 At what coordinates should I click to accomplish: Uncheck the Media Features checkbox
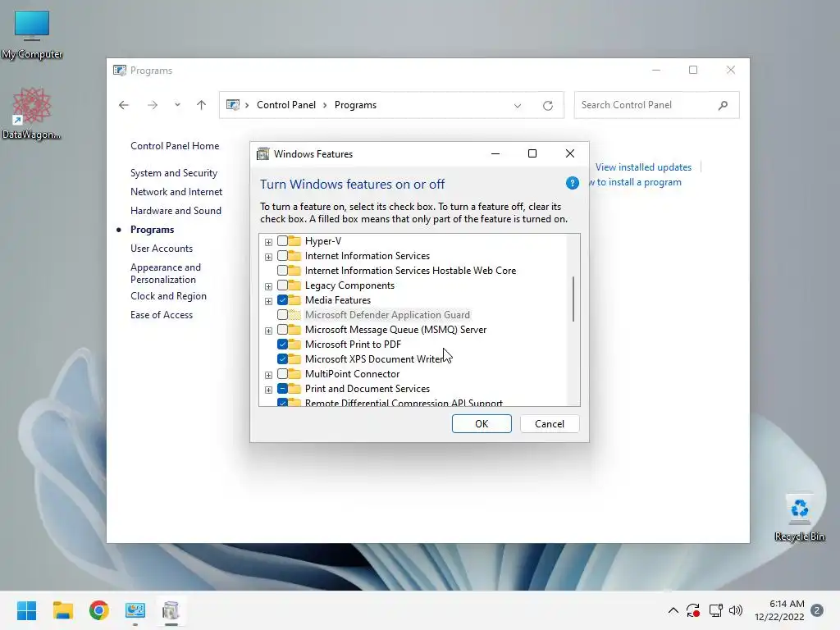click(282, 300)
